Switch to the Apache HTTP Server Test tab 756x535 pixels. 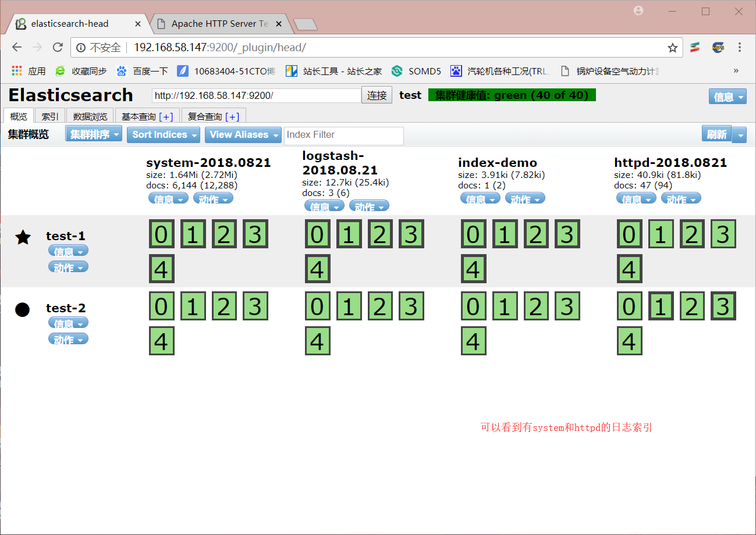point(219,24)
